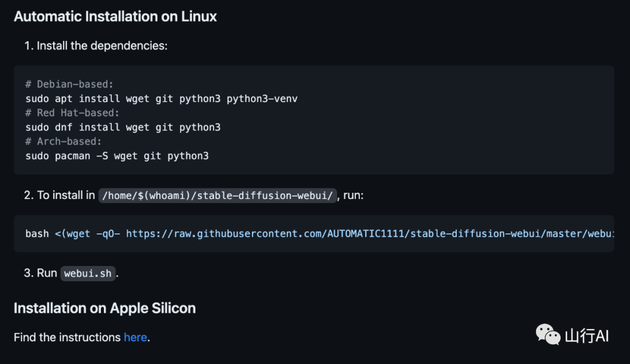Image resolution: width=630 pixels, height=364 pixels.
Task: Click the 'Installation on Apple Silicon' heading
Action: [105, 308]
